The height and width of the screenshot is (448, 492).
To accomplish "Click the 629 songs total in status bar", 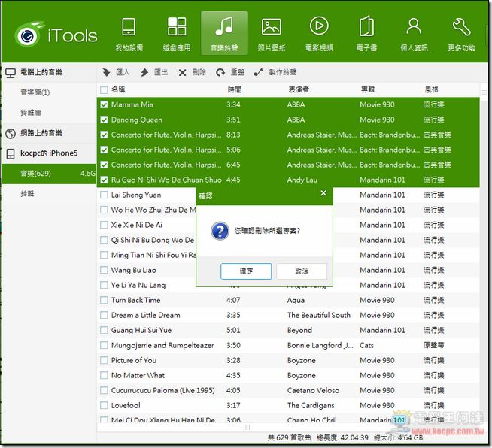I will [x=289, y=438].
